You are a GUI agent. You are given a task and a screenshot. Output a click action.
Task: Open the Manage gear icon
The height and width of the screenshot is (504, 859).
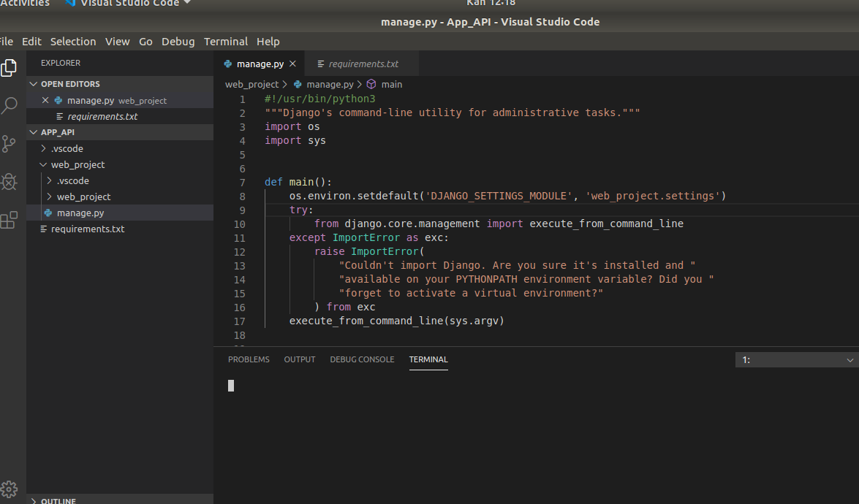(9, 489)
